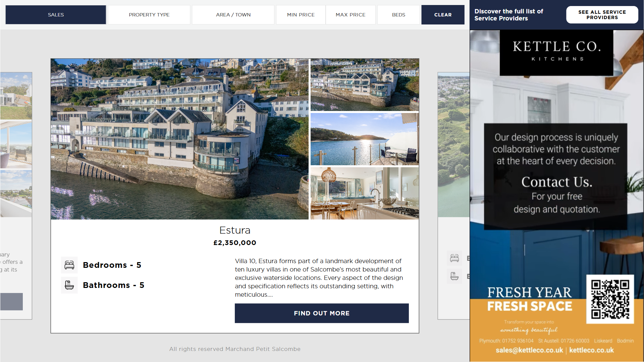Open the main Estura aerial photo
Image resolution: width=644 pixels, height=362 pixels.
(x=179, y=139)
